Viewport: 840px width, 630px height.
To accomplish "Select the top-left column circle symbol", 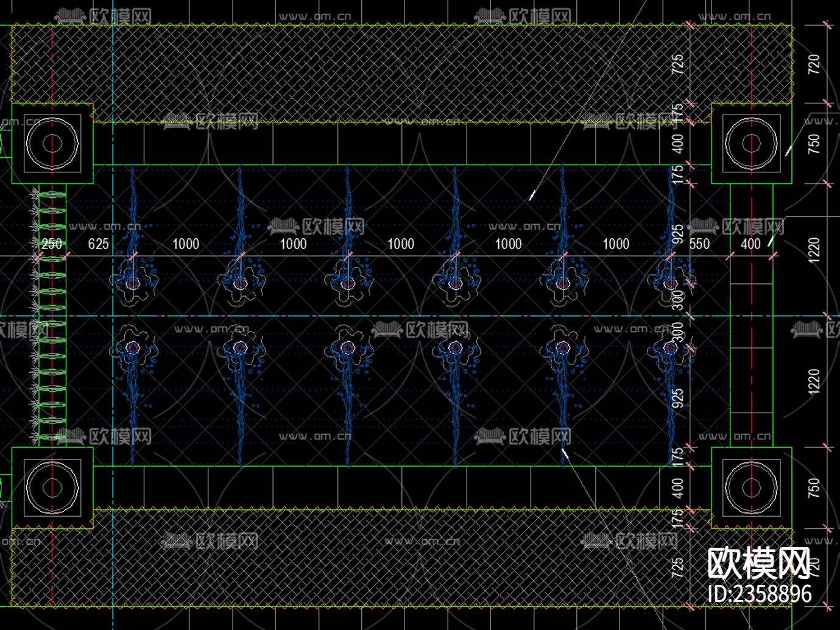I will tap(52, 143).
